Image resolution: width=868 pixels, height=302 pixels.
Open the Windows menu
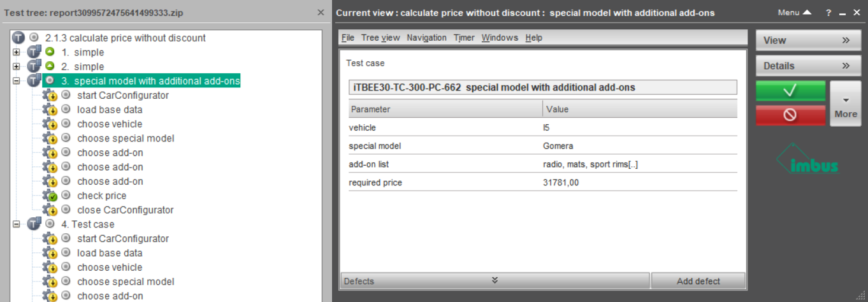pos(500,38)
